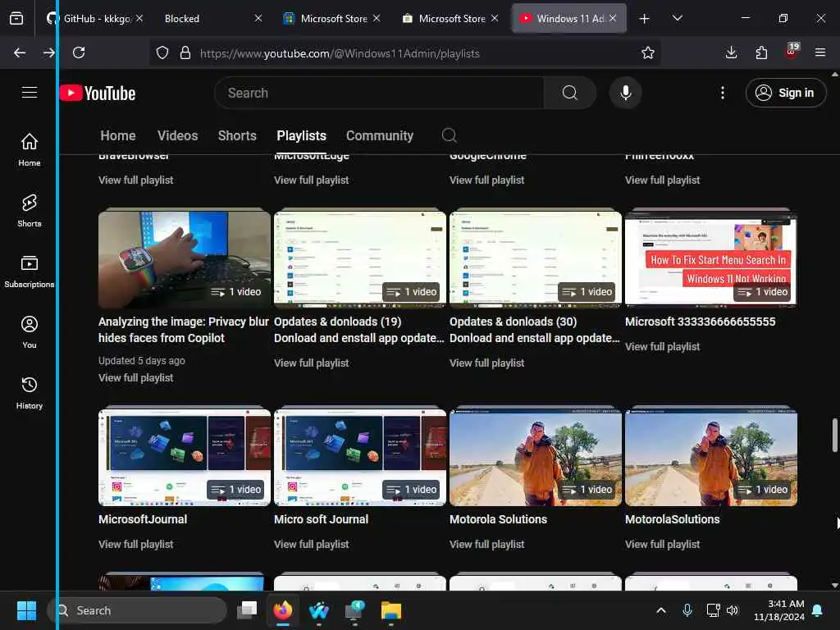Click the Windows taskbar search box
This screenshot has width=840, height=630.
coord(137,610)
